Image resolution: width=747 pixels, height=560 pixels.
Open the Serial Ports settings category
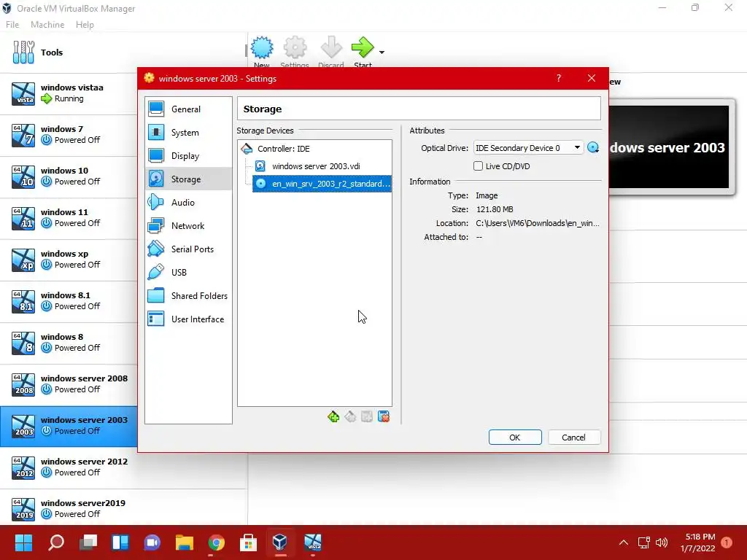click(188, 249)
